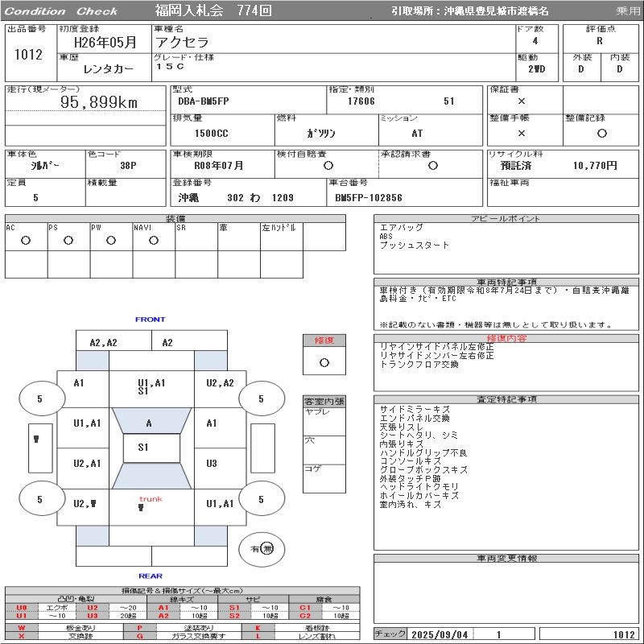
Task: Select the U3 right rear door panel
Action: point(220,469)
